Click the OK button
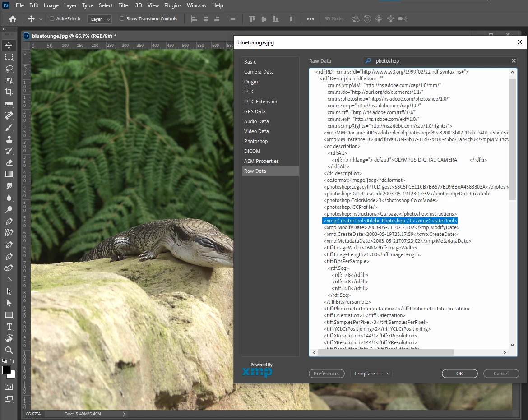The image size is (528, 420). click(460, 374)
